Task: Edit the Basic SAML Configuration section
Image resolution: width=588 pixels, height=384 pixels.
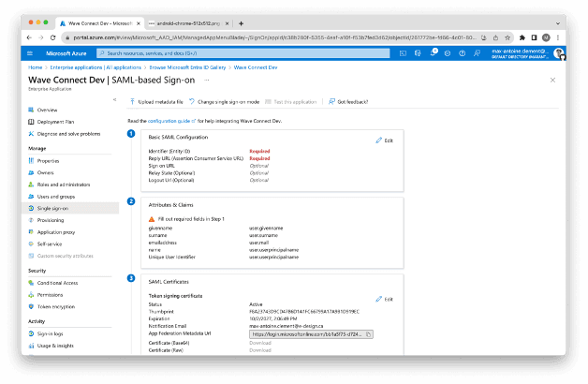Action: pos(384,140)
